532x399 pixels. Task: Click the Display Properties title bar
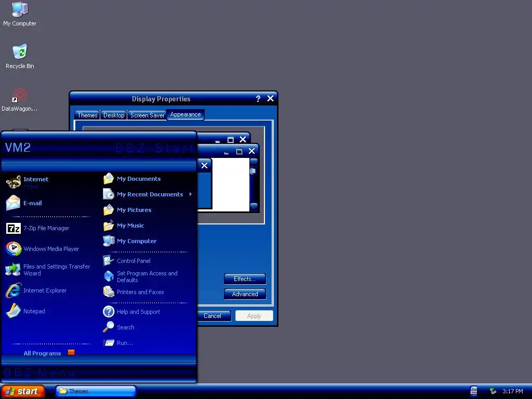coord(161,99)
